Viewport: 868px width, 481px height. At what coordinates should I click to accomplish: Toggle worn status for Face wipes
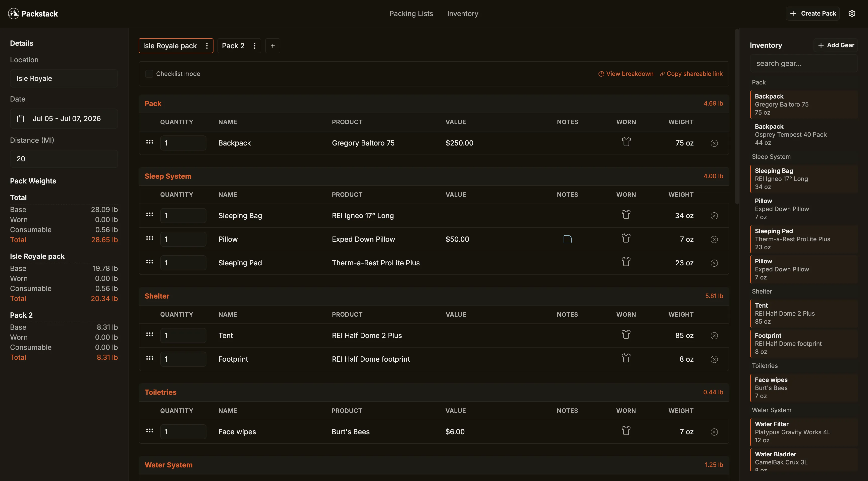[626, 430]
